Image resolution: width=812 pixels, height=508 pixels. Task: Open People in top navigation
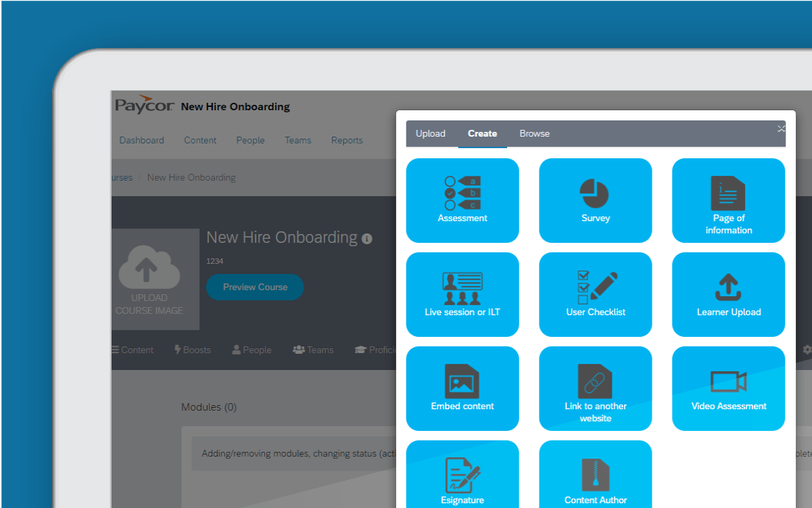point(250,140)
